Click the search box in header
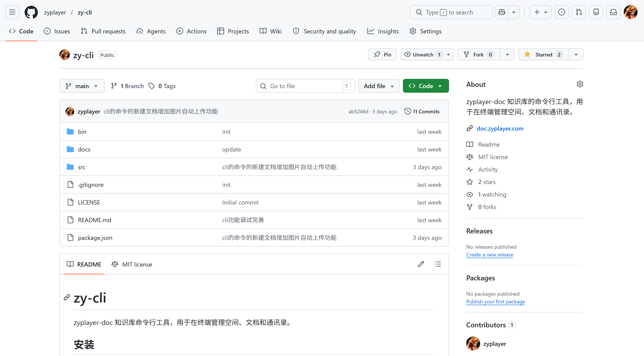644x356 pixels. [x=451, y=12]
